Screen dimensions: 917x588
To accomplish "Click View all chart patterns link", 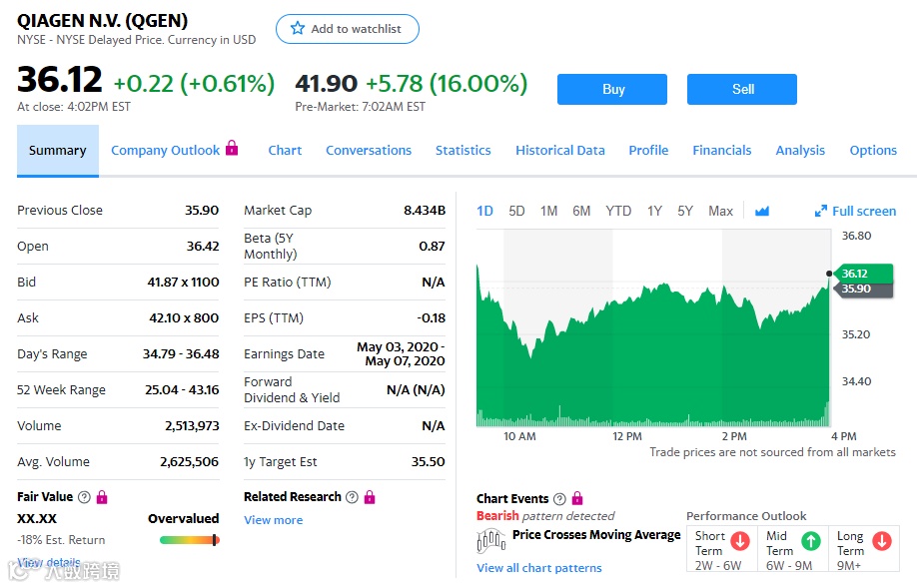I will (x=539, y=568).
